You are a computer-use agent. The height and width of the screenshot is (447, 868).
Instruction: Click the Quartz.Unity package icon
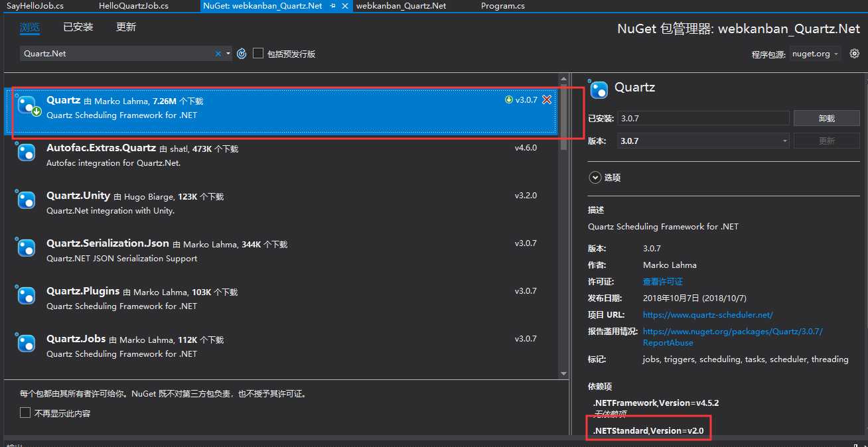(x=27, y=201)
